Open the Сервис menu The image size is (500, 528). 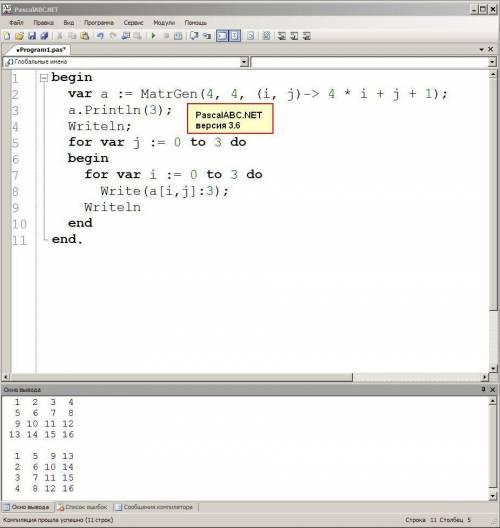[x=133, y=23]
